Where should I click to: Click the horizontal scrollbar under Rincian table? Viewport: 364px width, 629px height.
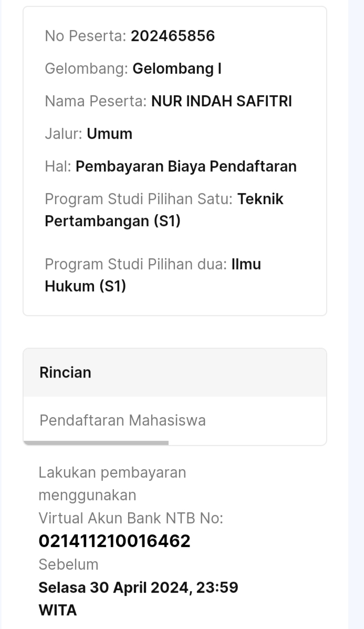pos(96,443)
